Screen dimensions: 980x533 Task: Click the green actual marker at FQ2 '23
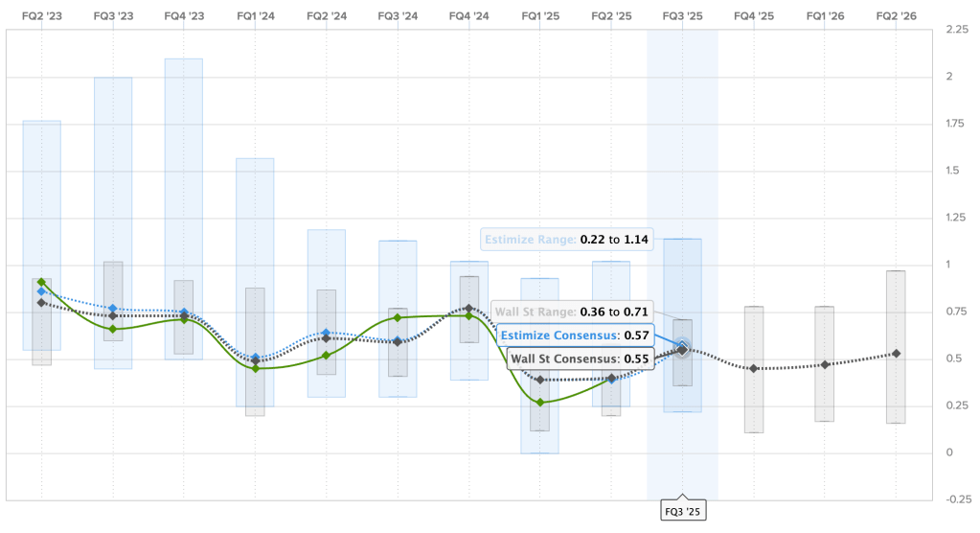[x=41, y=282]
